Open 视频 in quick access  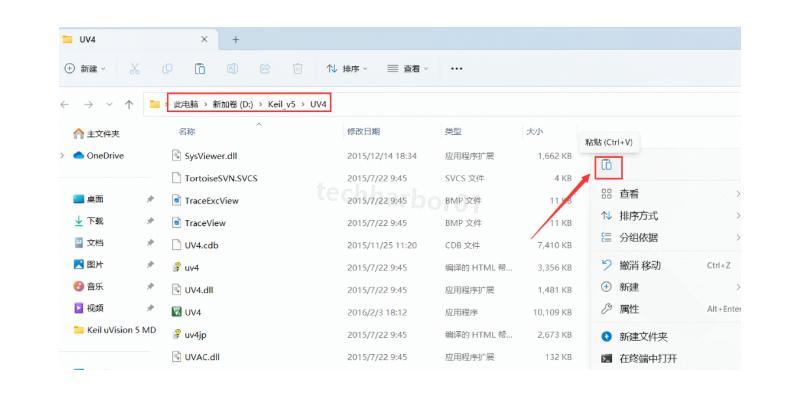(x=89, y=308)
